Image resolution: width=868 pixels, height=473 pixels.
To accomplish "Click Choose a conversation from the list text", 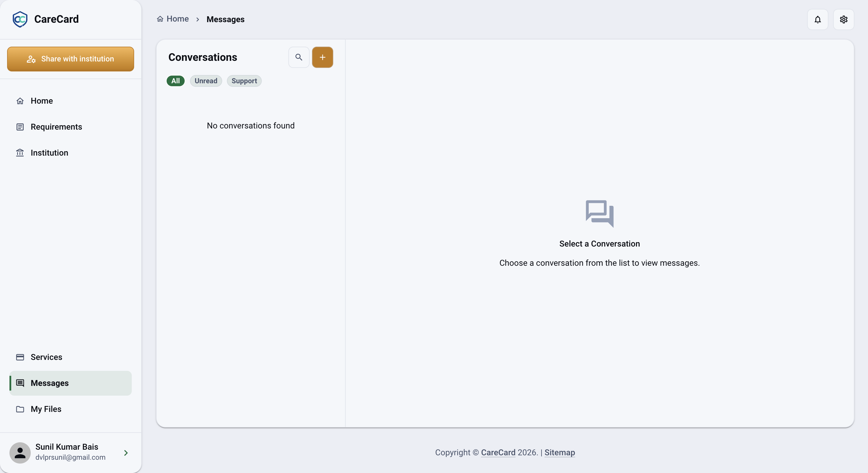I will tap(599, 263).
